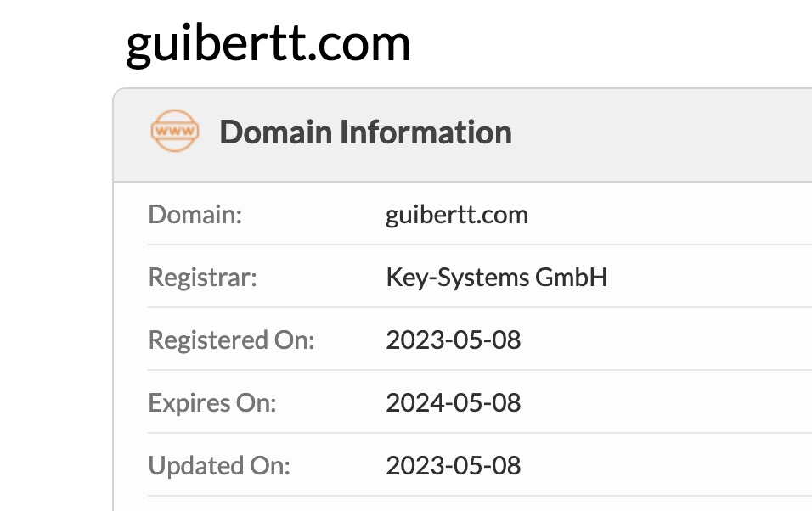
Task: Click the guibertt.com page title
Action: (x=268, y=42)
